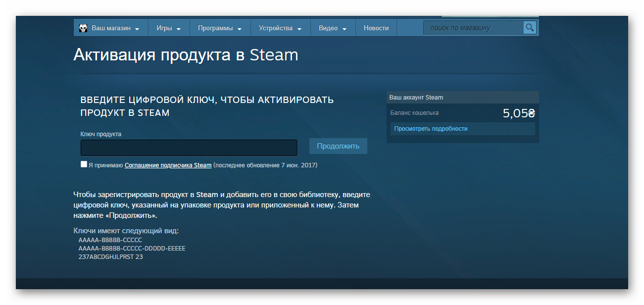Select the Программы menu label
Screen dimensions: 644x305
pyautogui.click(x=215, y=28)
